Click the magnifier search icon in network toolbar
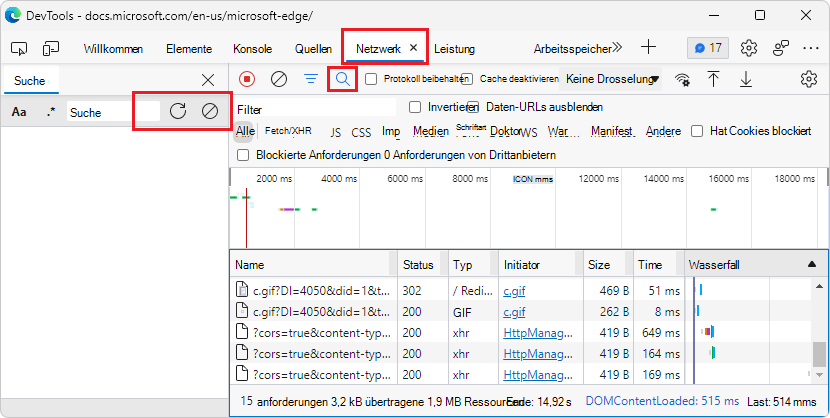 click(x=342, y=79)
